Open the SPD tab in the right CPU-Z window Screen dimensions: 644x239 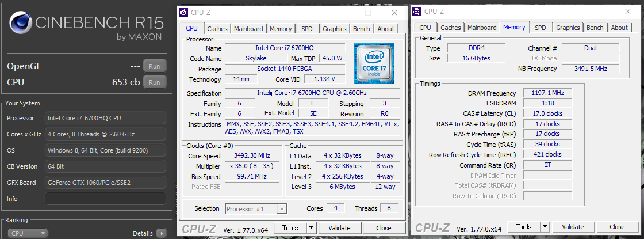(540, 28)
